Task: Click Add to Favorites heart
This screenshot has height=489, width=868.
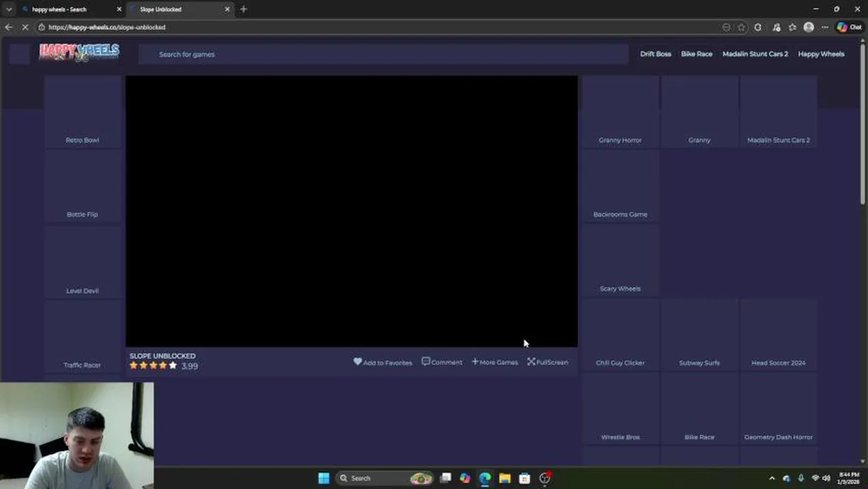Action: pyautogui.click(x=383, y=362)
